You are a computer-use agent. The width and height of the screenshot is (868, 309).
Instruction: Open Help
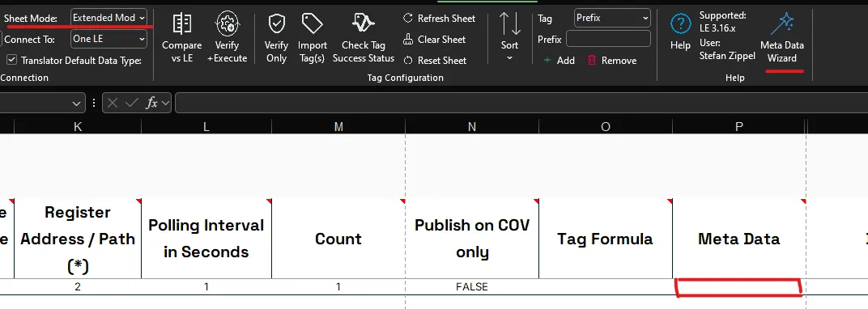(680, 32)
